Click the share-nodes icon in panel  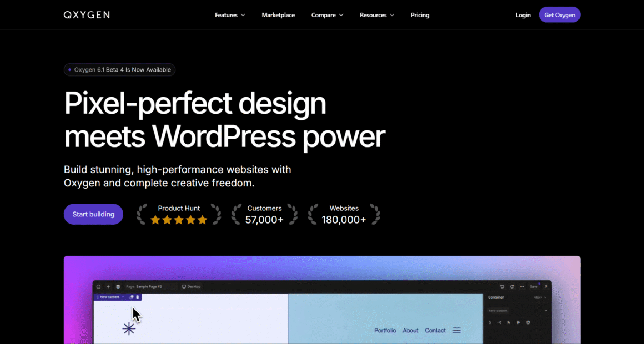coord(500,323)
